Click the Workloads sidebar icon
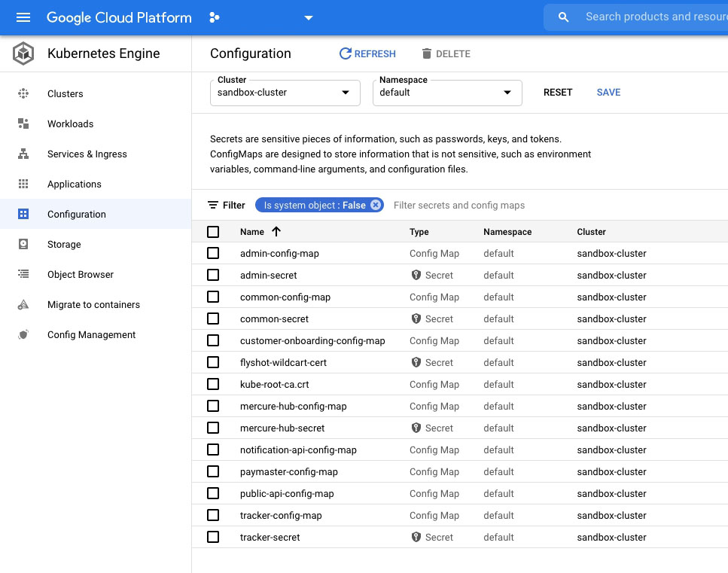Image resolution: width=728 pixels, height=573 pixels. [x=23, y=123]
